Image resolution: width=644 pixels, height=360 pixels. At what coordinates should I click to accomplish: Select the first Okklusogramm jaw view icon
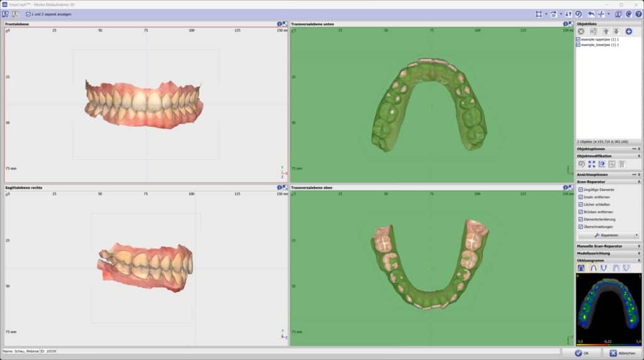pos(581,268)
